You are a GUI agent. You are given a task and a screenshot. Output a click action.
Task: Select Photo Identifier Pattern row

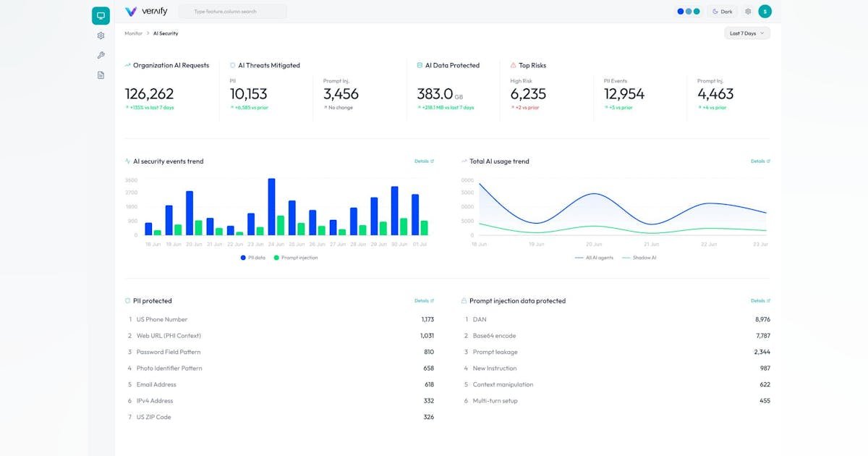[x=281, y=368]
